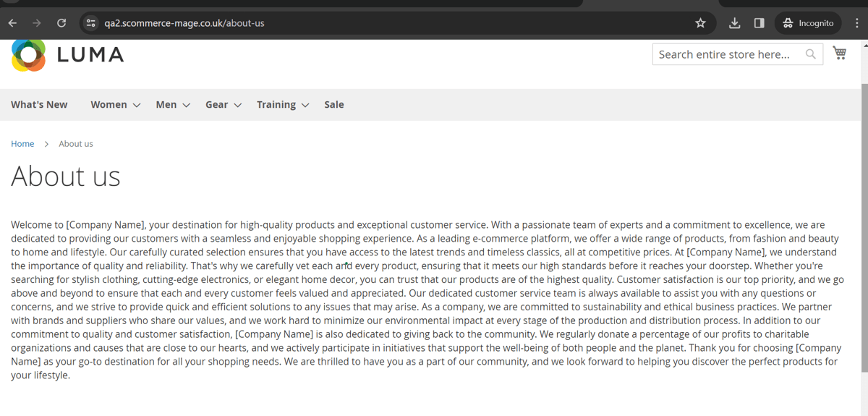Reload the page with refresh icon
The height and width of the screenshot is (416, 868).
coord(61,23)
